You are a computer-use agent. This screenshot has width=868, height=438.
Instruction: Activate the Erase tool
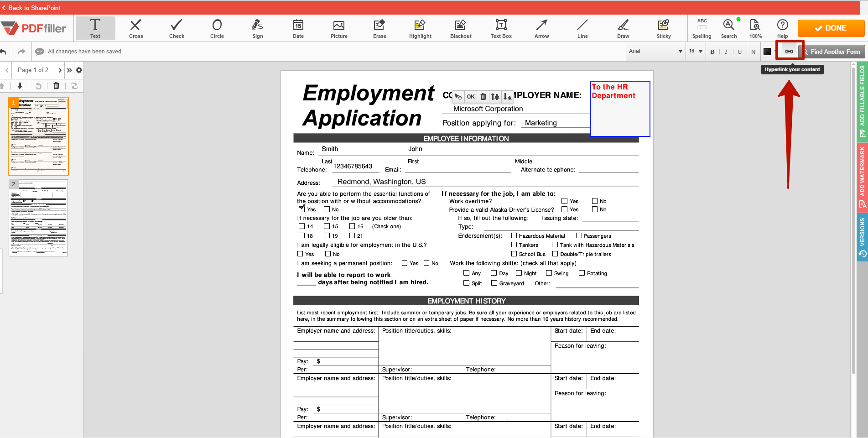click(x=379, y=28)
